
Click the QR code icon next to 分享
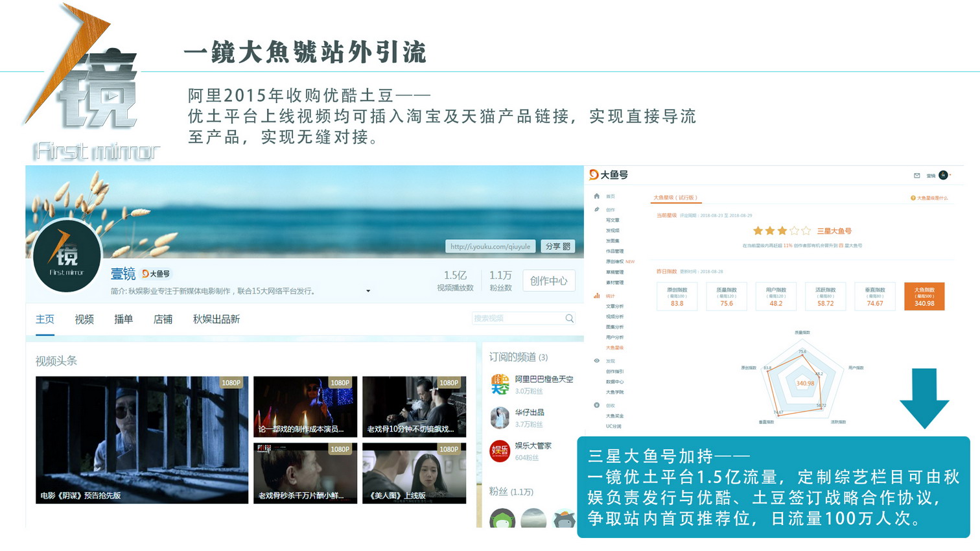(566, 246)
